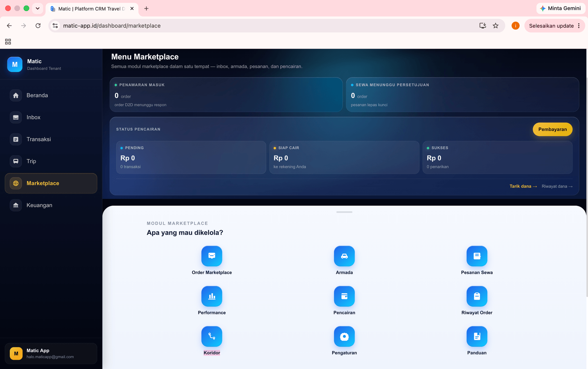Viewport: 588px width, 369px height.
Task: Select Marketplace in the sidebar
Action: click(51, 183)
